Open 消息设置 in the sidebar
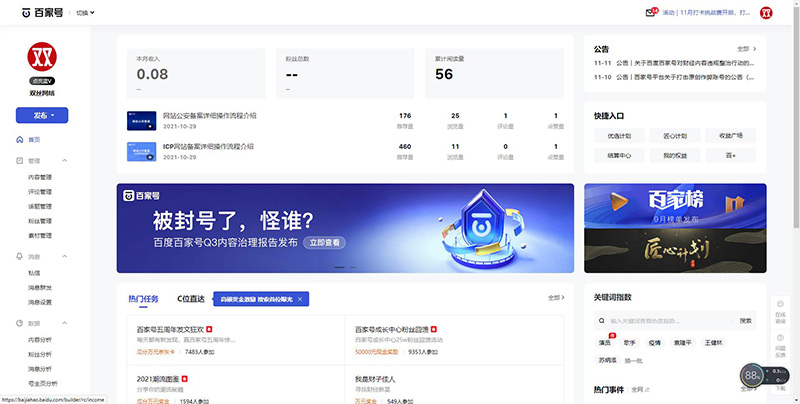Screen dimensions: 800x404 coord(40,302)
